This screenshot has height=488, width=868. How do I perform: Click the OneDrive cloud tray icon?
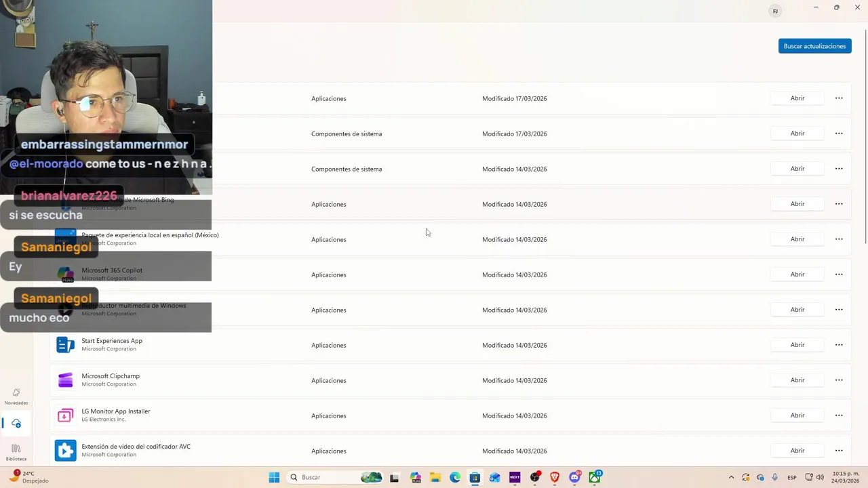coord(760,477)
